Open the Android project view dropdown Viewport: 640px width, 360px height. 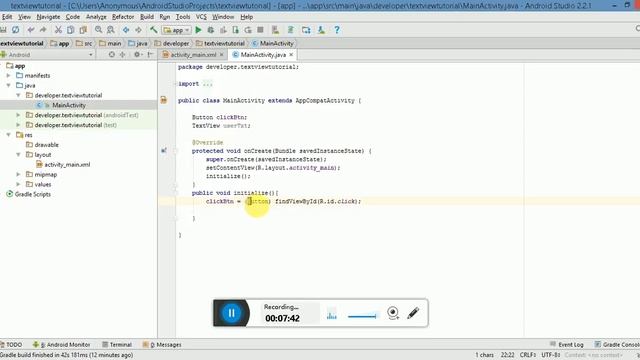[47, 54]
